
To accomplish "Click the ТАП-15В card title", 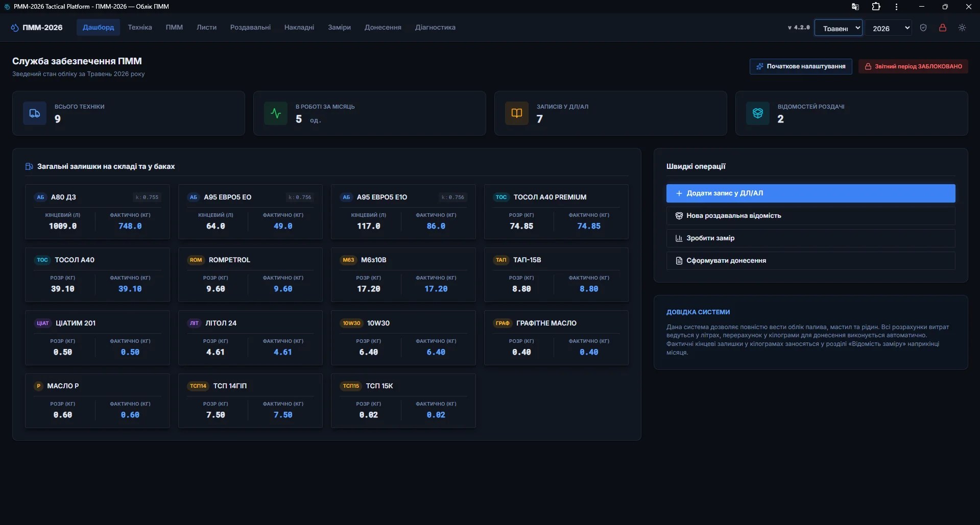I will coord(527,260).
